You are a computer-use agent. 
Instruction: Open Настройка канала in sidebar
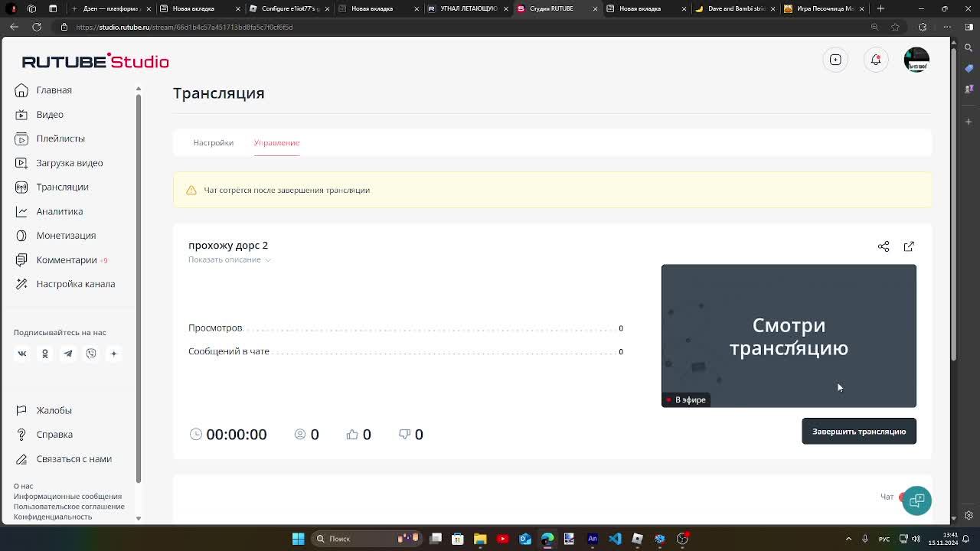tap(75, 284)
